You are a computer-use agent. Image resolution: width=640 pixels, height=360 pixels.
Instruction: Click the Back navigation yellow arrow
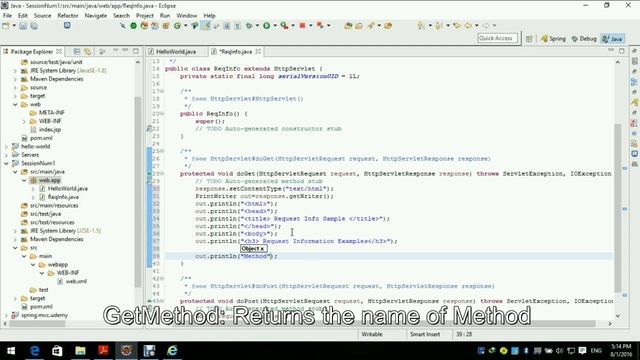click(468, 26)
